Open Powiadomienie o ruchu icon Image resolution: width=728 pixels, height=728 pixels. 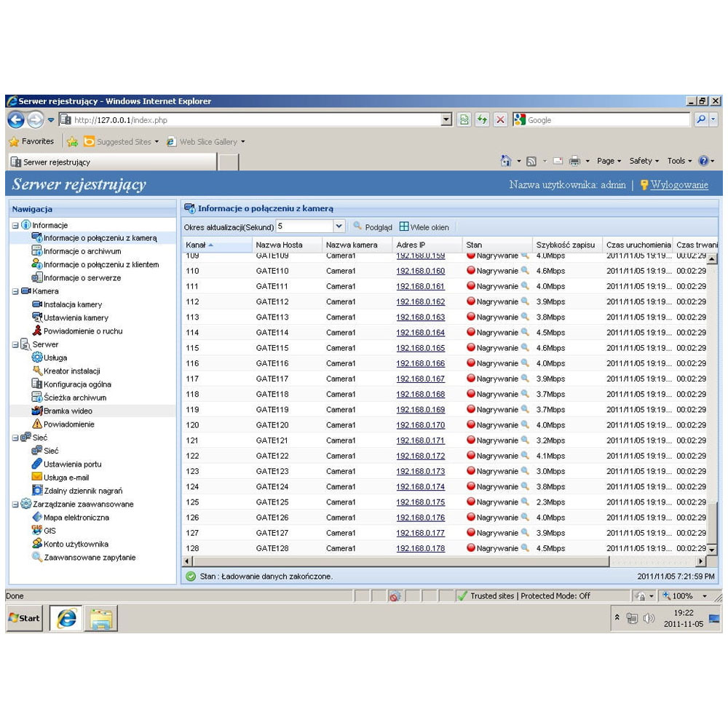37,331
